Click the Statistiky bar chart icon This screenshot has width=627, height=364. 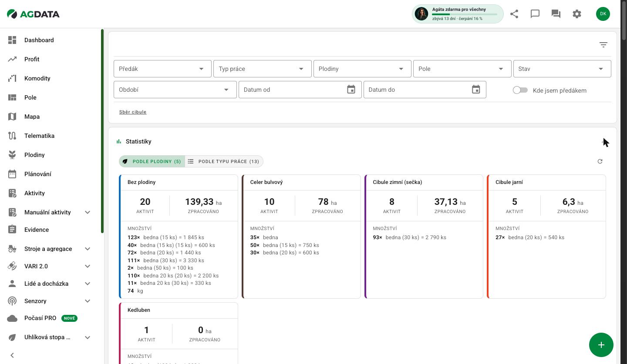click(x=119, y=141)
